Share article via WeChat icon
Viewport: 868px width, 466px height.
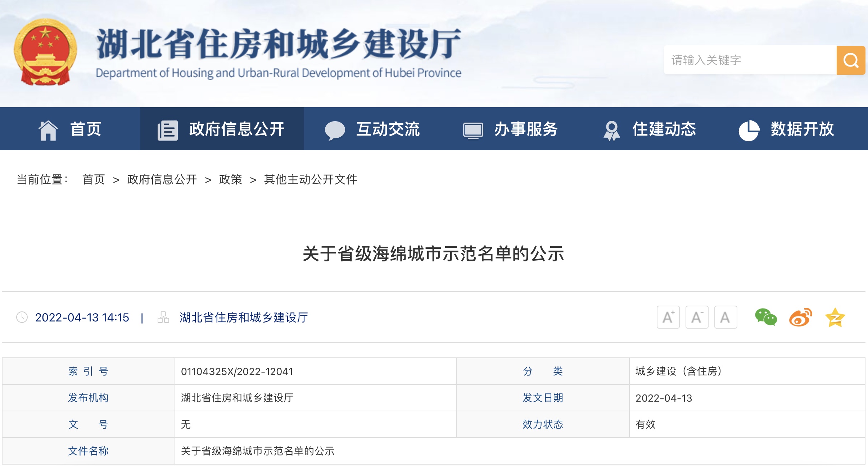pos(765,317)
